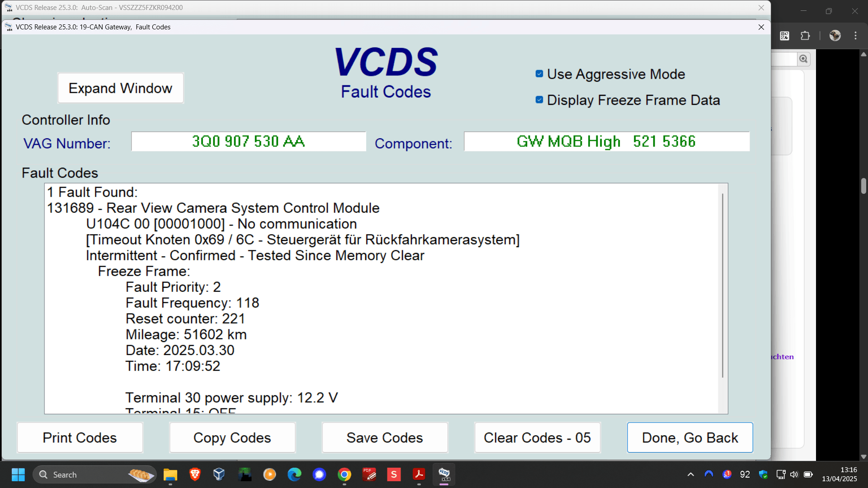Open browser three-dot menu
The image size is (868, 488).
[855, 36]
